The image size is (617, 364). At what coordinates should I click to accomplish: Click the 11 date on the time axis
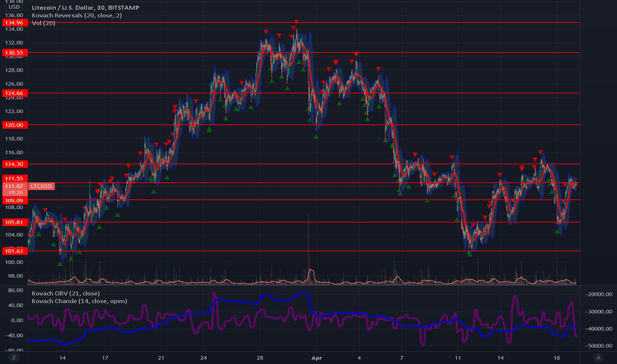pyautogui.click(x=457, y=357)
